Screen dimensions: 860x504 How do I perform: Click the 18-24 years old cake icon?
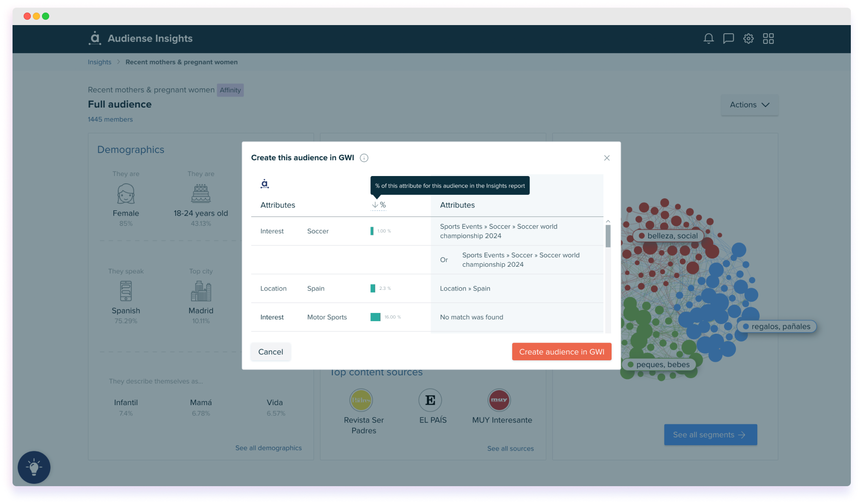[201, 194]
